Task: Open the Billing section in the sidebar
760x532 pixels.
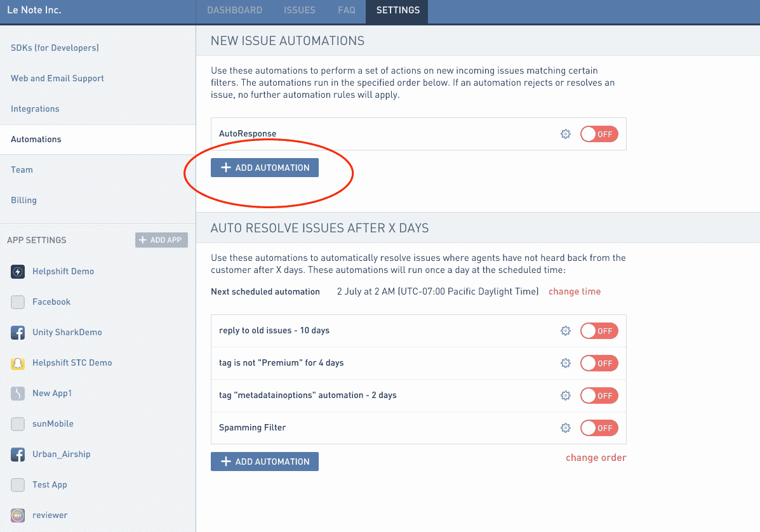Action: point(23,200)
